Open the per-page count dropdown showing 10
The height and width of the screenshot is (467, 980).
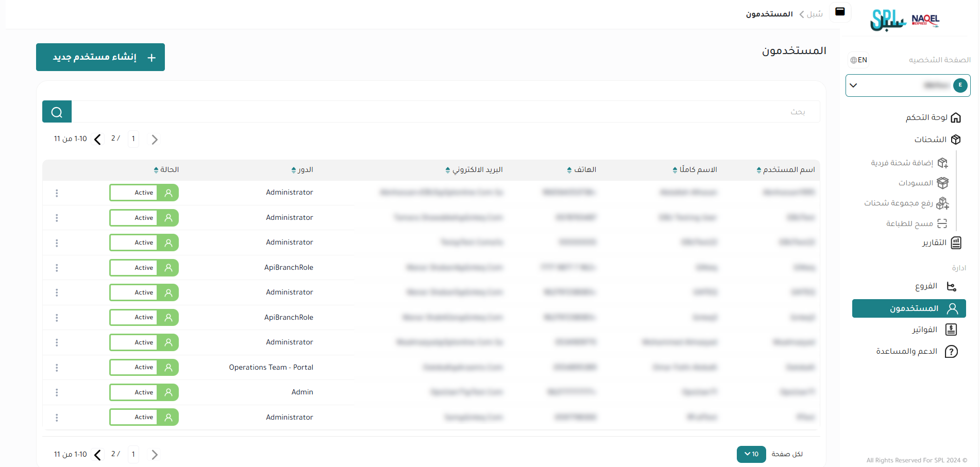[751, 454]
